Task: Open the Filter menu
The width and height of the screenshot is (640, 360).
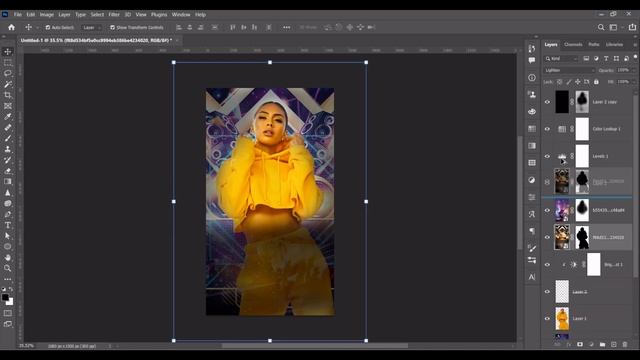Action: (114, 15)
